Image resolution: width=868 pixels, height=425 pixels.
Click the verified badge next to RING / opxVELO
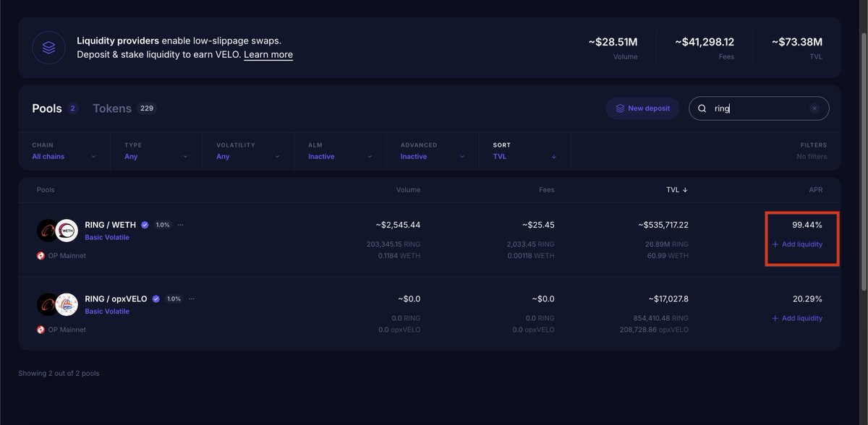click(x=156, y=299)
